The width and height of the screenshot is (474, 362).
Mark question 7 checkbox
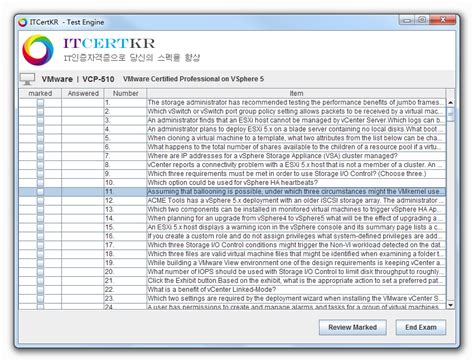tap(40, 156)
